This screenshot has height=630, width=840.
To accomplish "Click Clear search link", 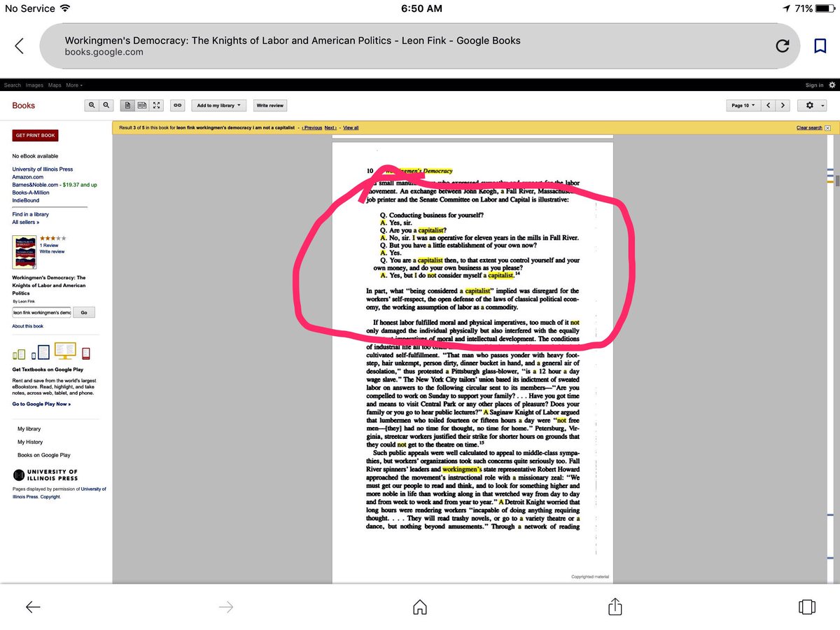I will [x=809, y=128].
